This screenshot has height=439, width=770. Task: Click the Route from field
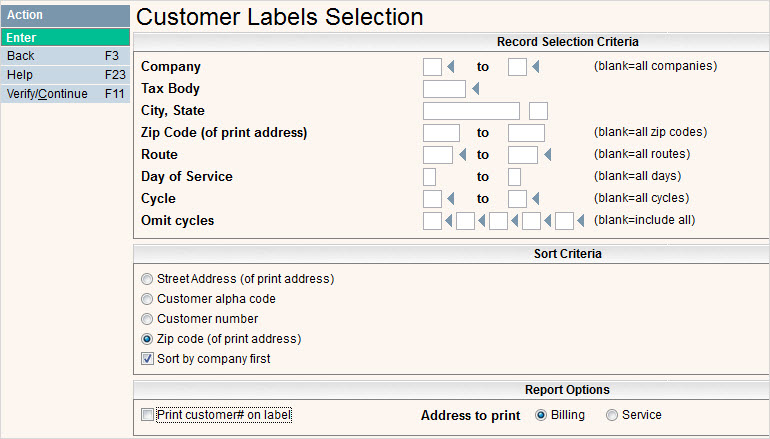[x=438, y=155]
